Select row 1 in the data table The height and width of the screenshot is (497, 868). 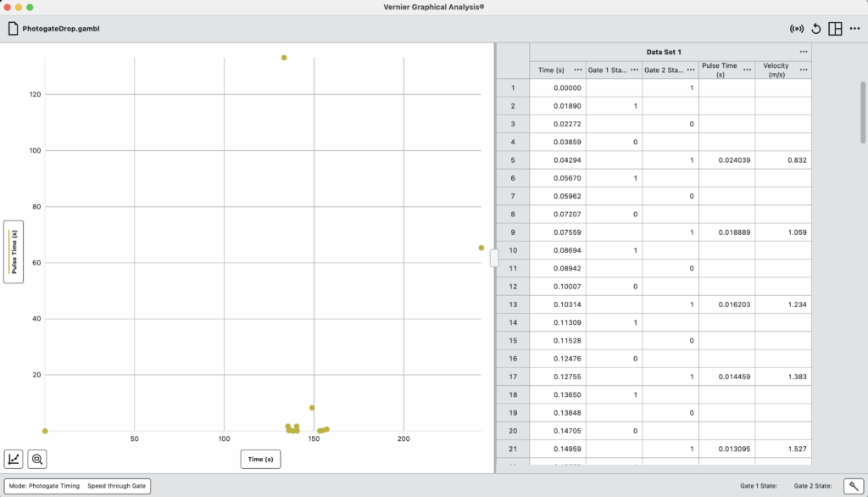512,87
